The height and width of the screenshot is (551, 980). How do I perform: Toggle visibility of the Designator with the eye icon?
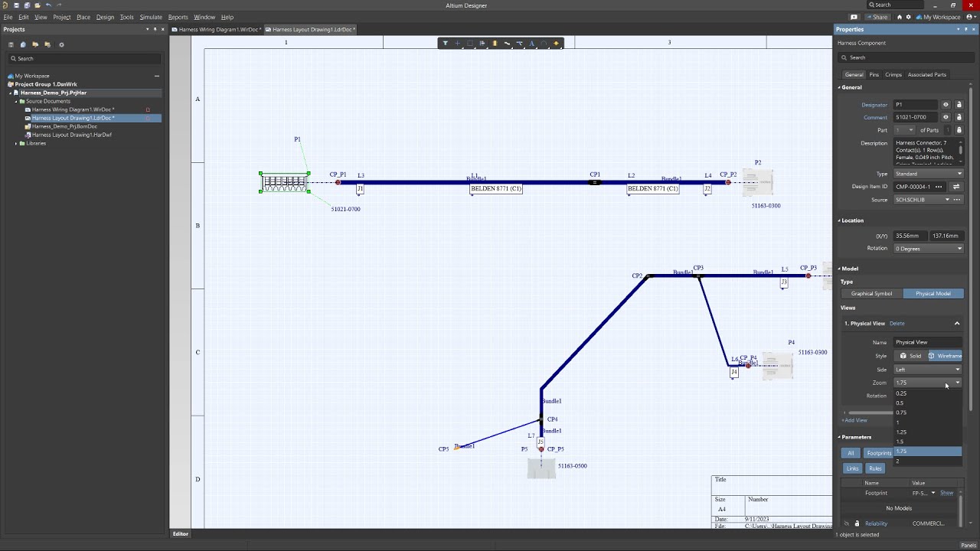[x=946, y=105]
